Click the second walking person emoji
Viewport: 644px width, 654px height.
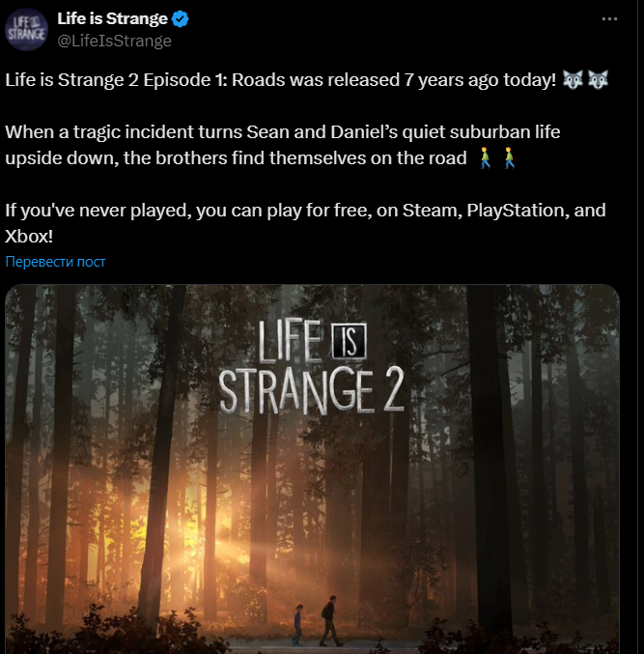pos(509,157)
